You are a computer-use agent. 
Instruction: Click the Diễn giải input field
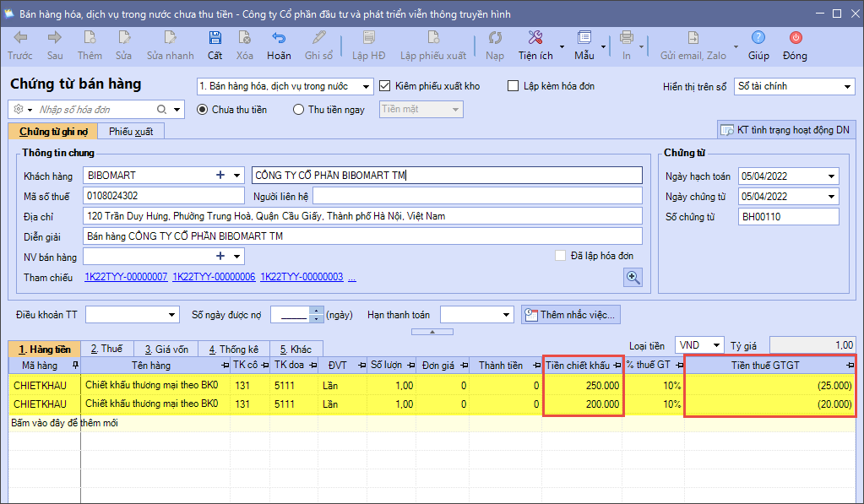[x=362, y=236]
